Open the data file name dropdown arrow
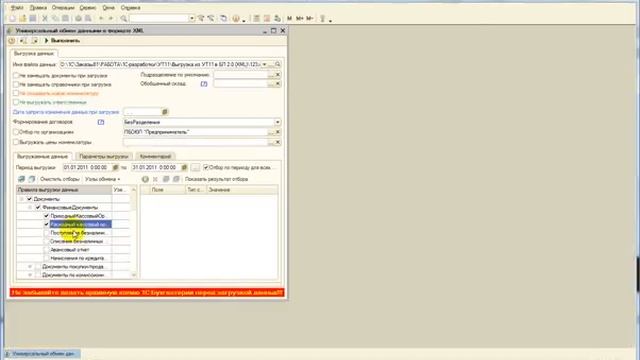The width and height of the screenshot is (640, 360). 264,64
